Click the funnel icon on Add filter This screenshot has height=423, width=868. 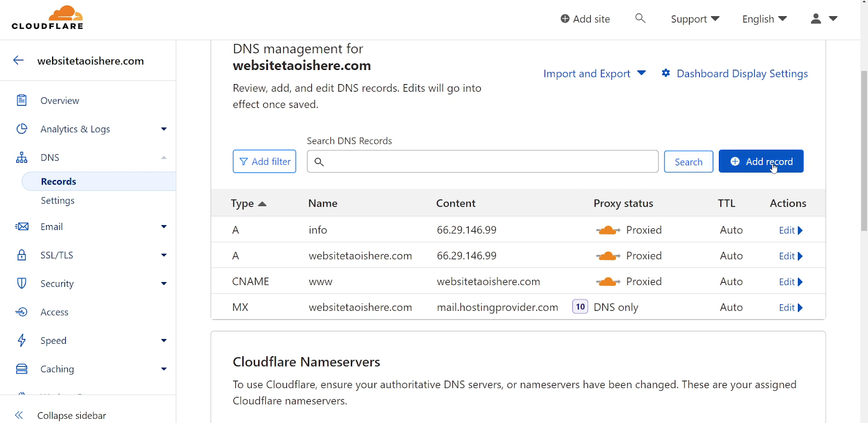tap(244, 162)
